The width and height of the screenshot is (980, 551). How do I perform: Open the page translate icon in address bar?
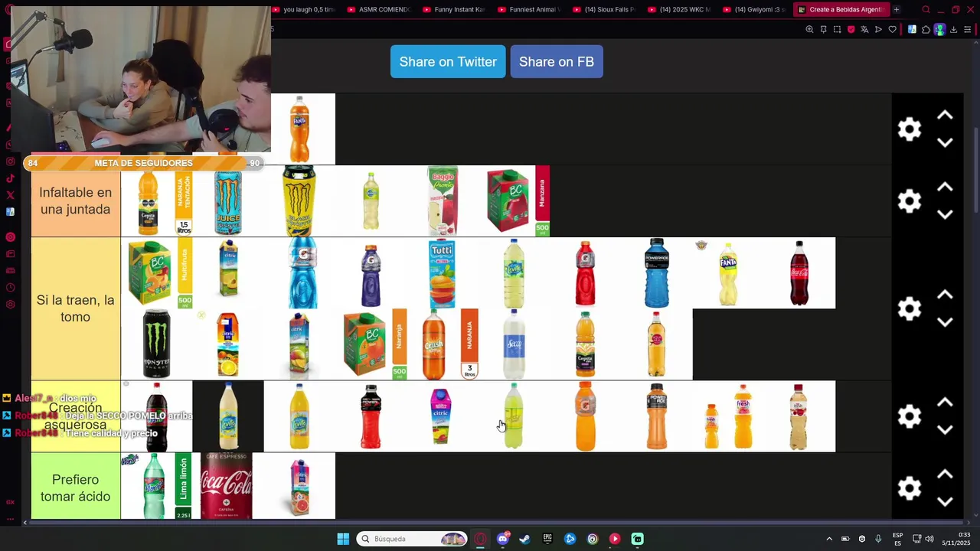coord(864,30)
